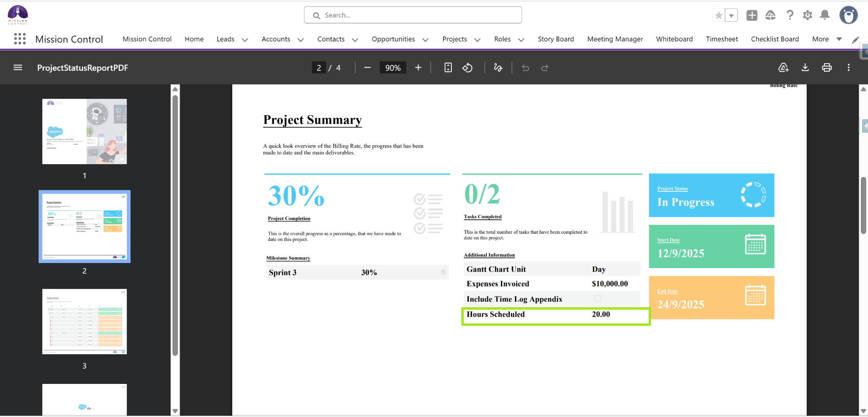Open the favorites list dropdown arrow
Viewport: 868px width, 417px height.
point(731,16)
